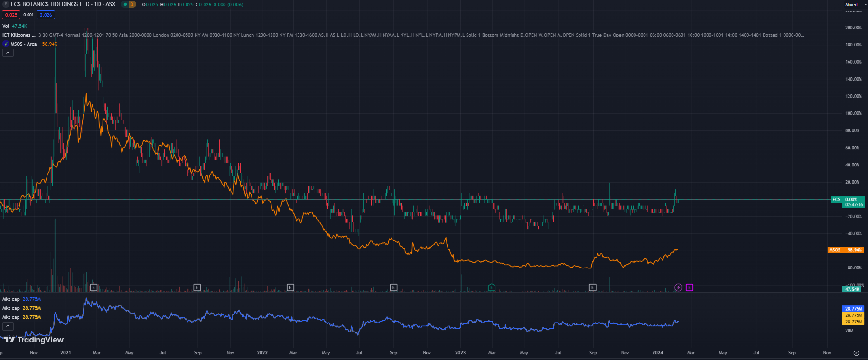This screenshot has height=360, width=868.
Task: Click the green market status dot
Action: (124, 4)
